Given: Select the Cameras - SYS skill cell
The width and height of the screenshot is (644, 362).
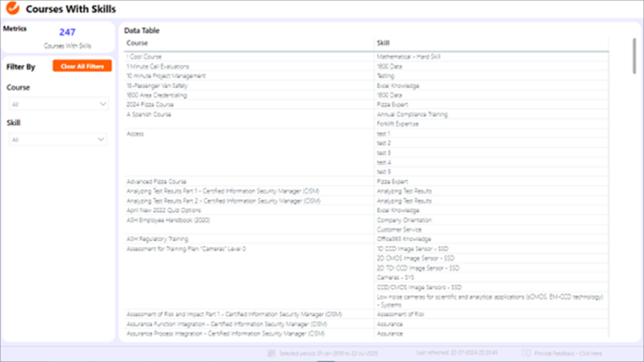Looking at the screenshot, I should (x=396, y=278).
